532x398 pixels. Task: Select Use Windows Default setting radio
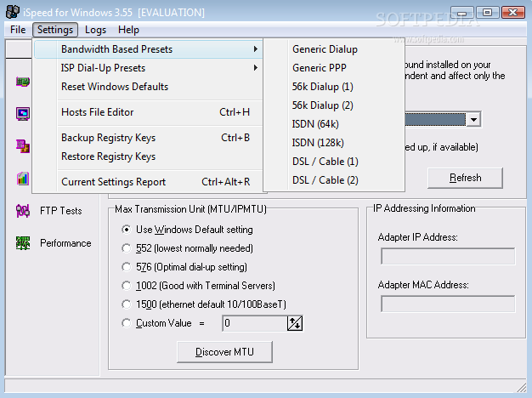click(x=127, y=230)
